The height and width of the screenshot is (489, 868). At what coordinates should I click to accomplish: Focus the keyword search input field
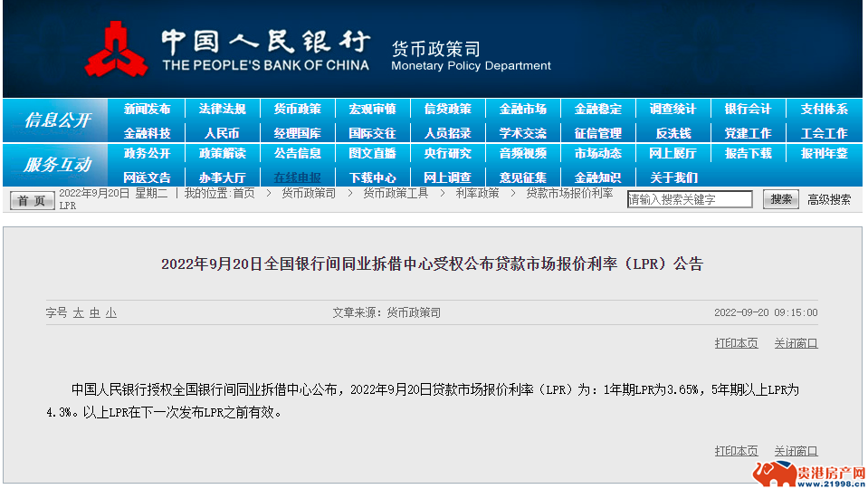pyautogui.click(x=690, y=199)
